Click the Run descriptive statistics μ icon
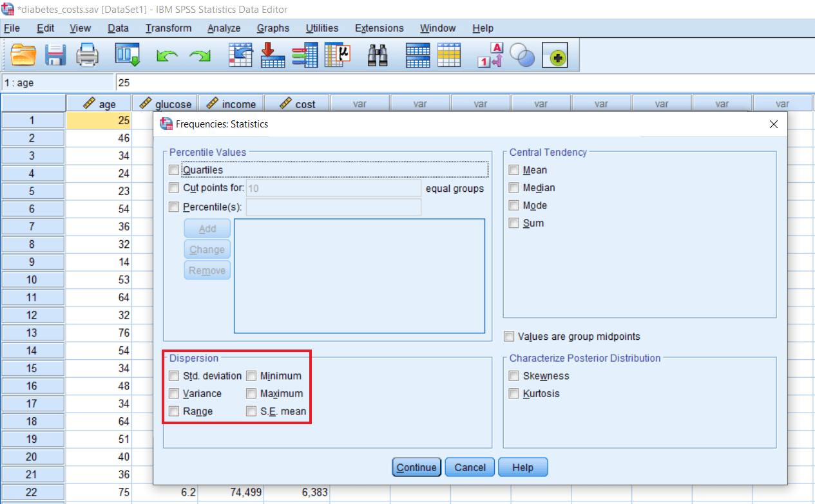This screenshot has height=504, width=815. [337, 56]
